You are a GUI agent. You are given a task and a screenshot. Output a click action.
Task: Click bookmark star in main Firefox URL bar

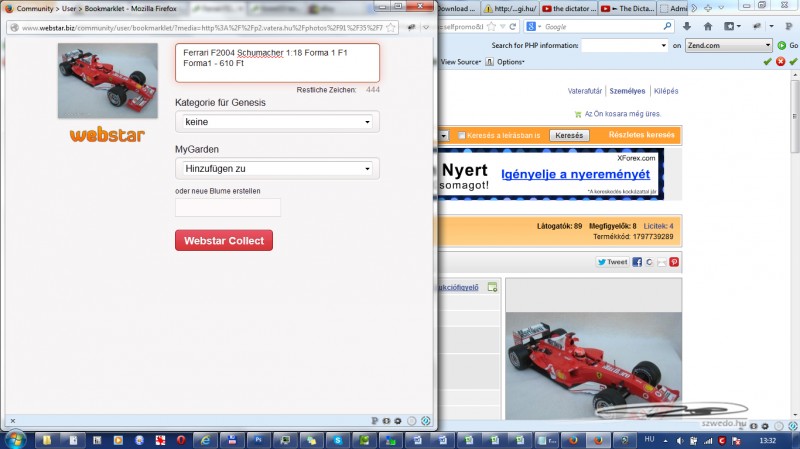pyautogui.click(x=491, y=27)
